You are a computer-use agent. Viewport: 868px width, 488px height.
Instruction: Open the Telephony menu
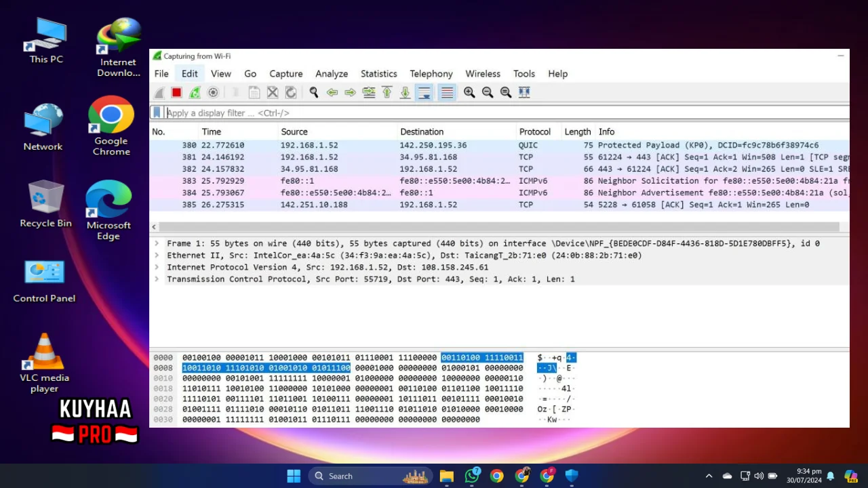pos(431,74)
